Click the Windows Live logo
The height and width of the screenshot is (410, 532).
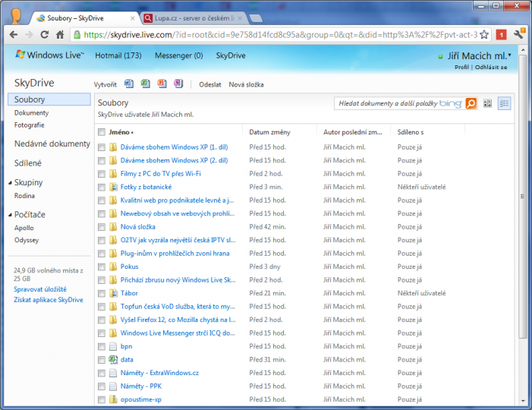[x=49, y=55]
